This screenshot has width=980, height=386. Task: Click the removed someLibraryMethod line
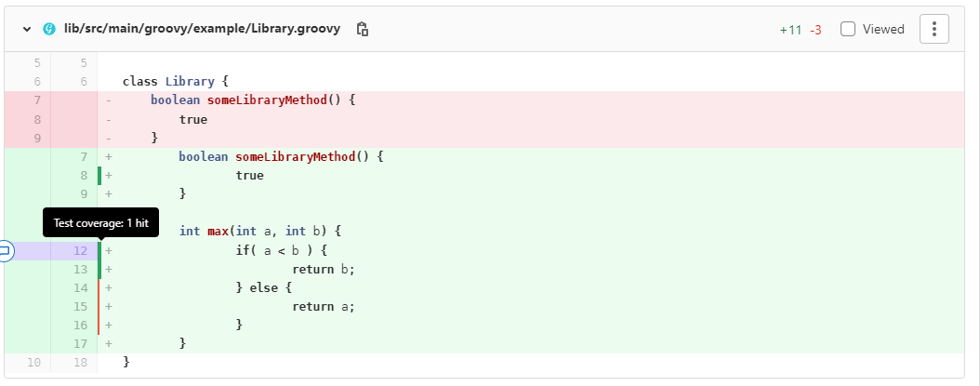click(x=253, y=100)
